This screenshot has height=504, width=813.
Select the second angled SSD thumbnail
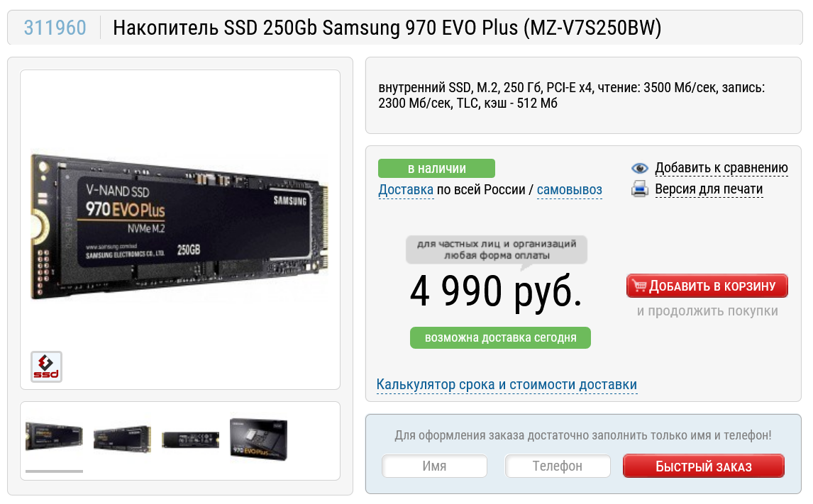[x=122, y=439]
